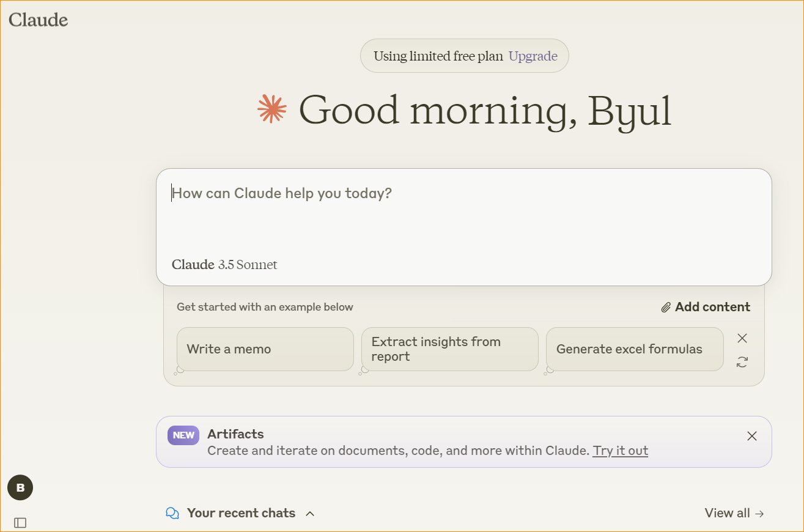Open the Try it out link
The height and width of the screenshot is (532, 804).
621,451
